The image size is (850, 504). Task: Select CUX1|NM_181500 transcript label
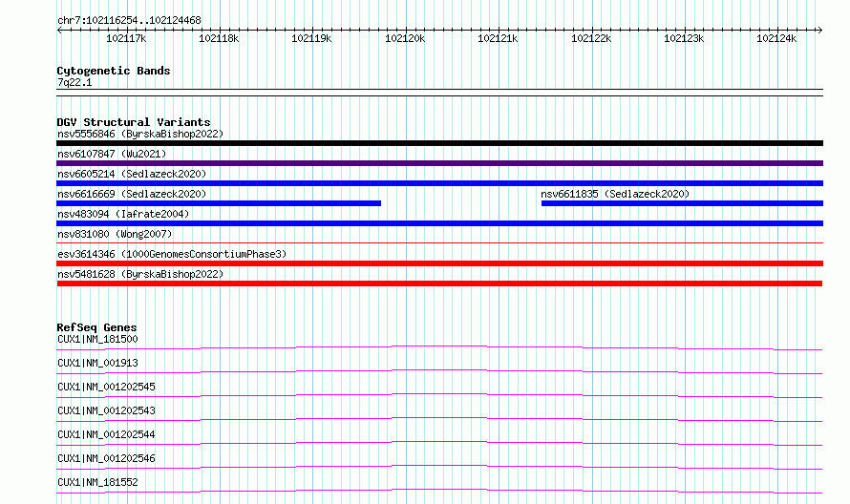(97, 339)
